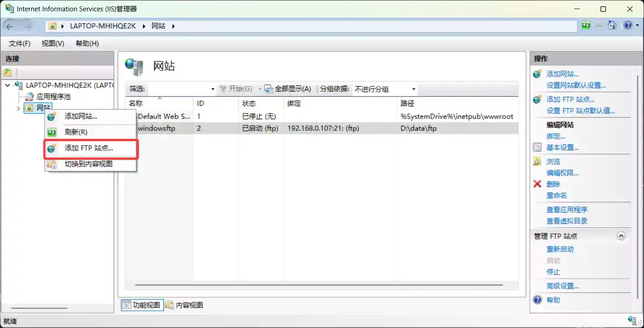Click the IIS Manager title bar icon
644x328 pixels.
tap(9, 9)
